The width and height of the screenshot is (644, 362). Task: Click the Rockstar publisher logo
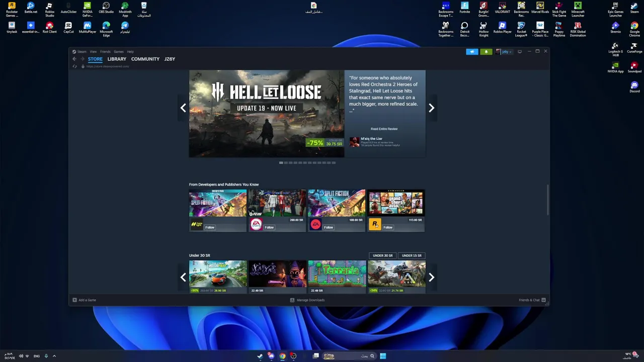point(375,225)
